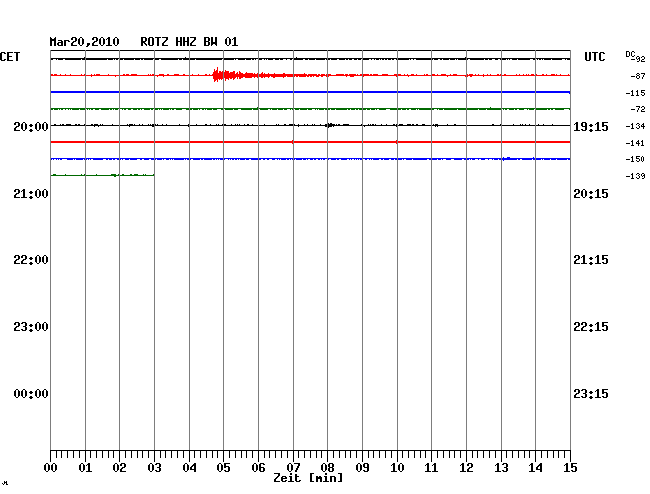Click the UTC axis header
Viewport: 650px width, 494px height.
point(595,57)
